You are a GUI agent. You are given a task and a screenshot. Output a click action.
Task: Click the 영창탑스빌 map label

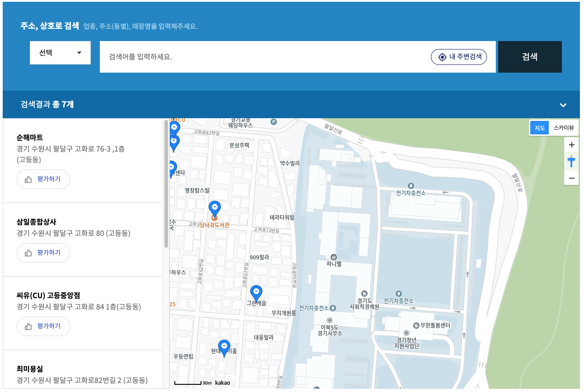[x=197, y=190]
